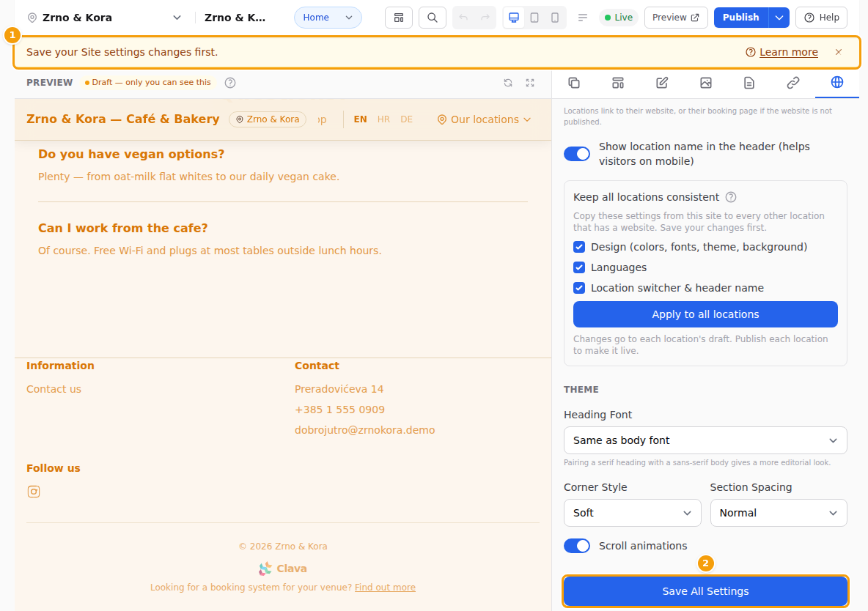Image resolution: width=868 pixels, height=611 pixels.
Task: Toggle Show location name in the header
Action: [x=577, y=154]
